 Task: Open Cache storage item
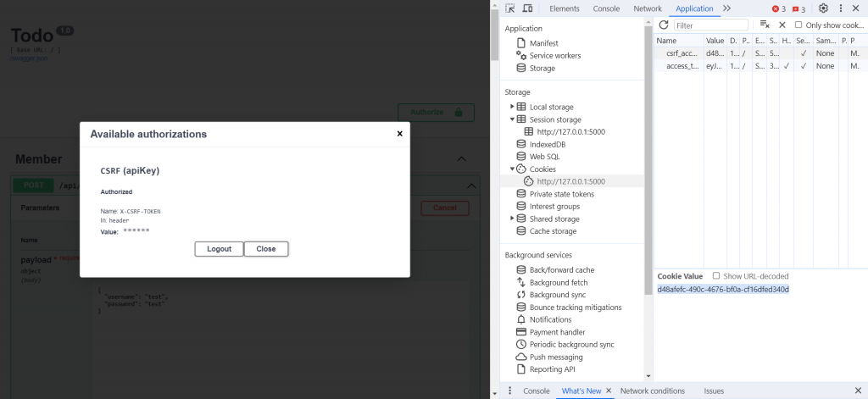pyautogui.click(x=553, y=231)
